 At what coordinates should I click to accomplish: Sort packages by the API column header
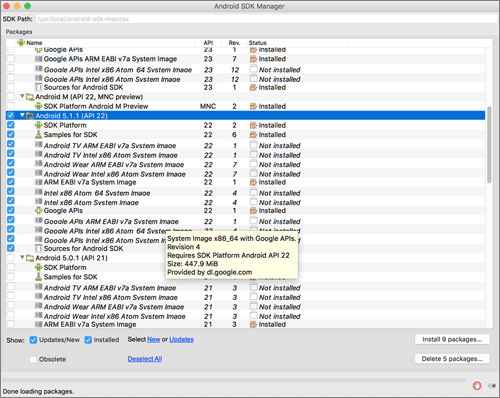tap(208, 43)
